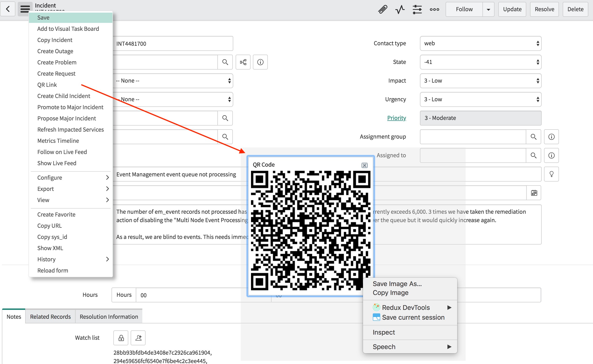The height and width of the screenshot is (364, 593).
Task: Click the lookup magnifier above the short description
Action: coord(225,137)
